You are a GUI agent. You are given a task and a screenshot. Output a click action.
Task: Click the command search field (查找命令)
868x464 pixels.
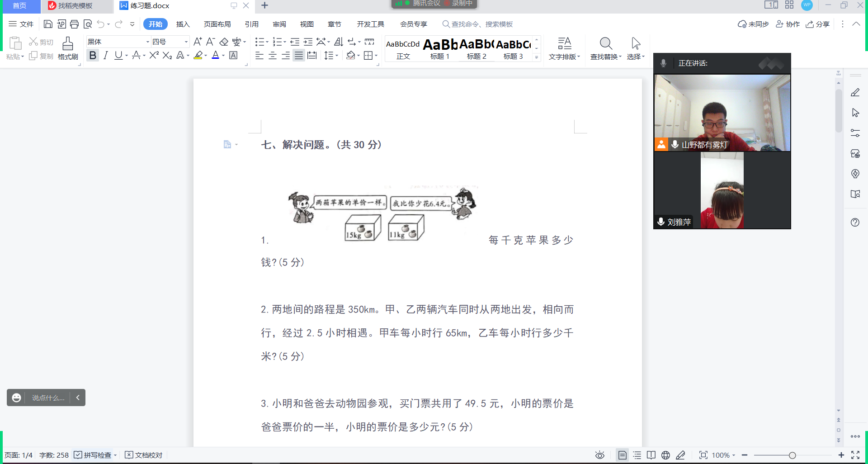coord(478,24)
